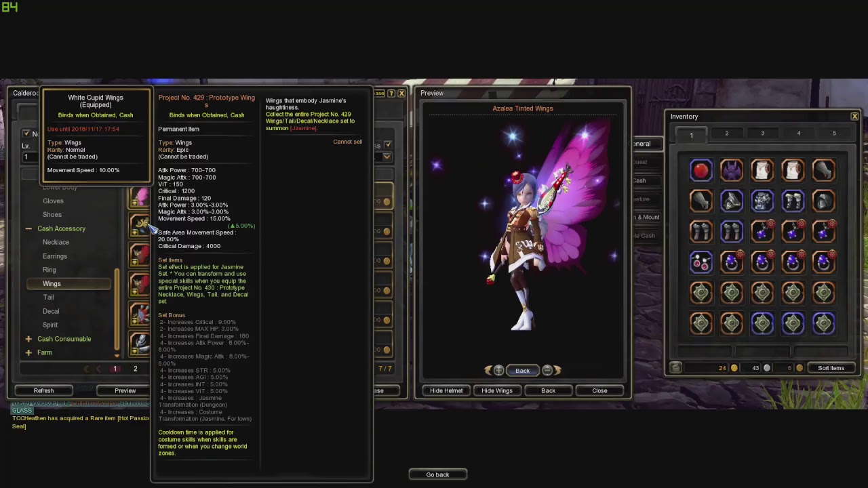The height and width of the screenshot is (488, 868).
Task: Select the blue and red wings listing thumbnail
Action: [140, 314]
